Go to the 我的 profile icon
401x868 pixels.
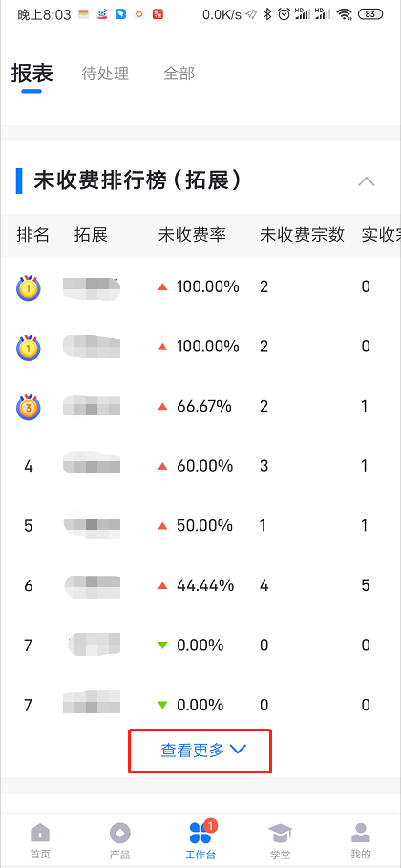coord(361,832)
